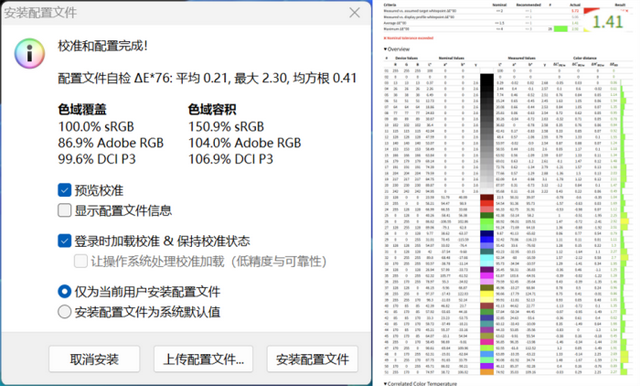Click the Recommended column header in report
Viewport: 640px width, 386px height.
(529, 5)
